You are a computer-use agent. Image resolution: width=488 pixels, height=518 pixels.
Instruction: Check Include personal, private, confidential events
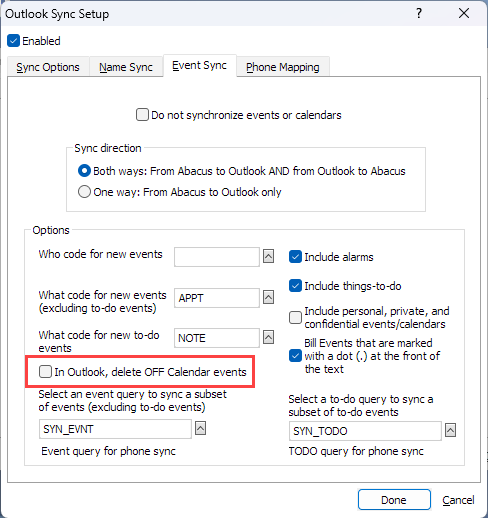tap(295, 317)
